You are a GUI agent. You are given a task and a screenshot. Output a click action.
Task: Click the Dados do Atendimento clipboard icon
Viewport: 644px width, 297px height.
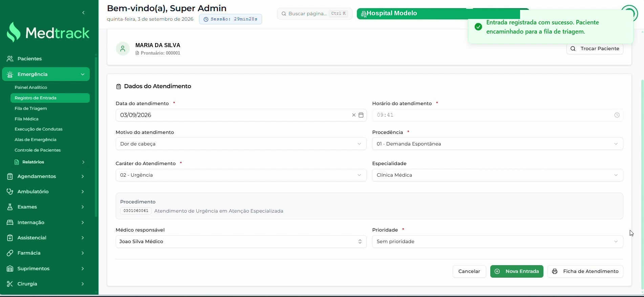click(x=119, y=86)
